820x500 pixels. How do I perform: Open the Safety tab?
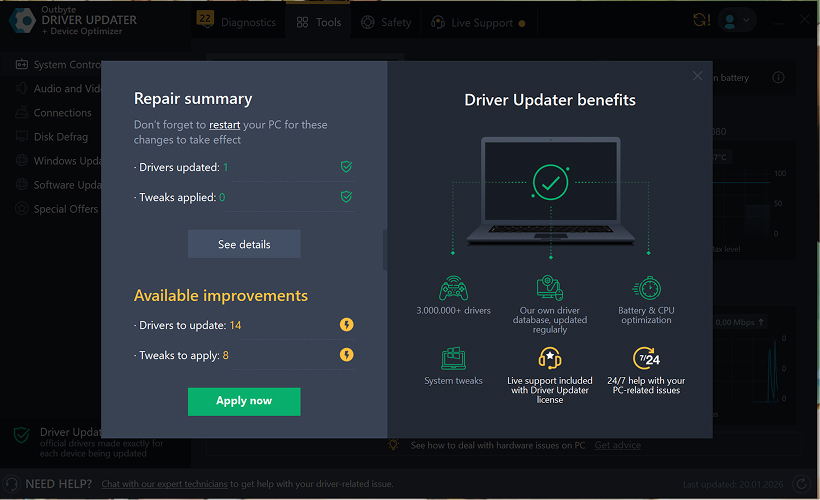point(386,22)
